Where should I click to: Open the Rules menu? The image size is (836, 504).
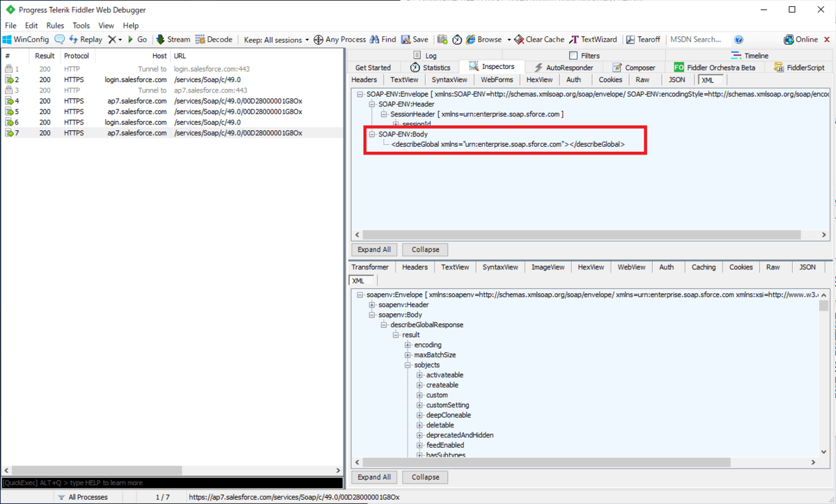coord(55,26)
